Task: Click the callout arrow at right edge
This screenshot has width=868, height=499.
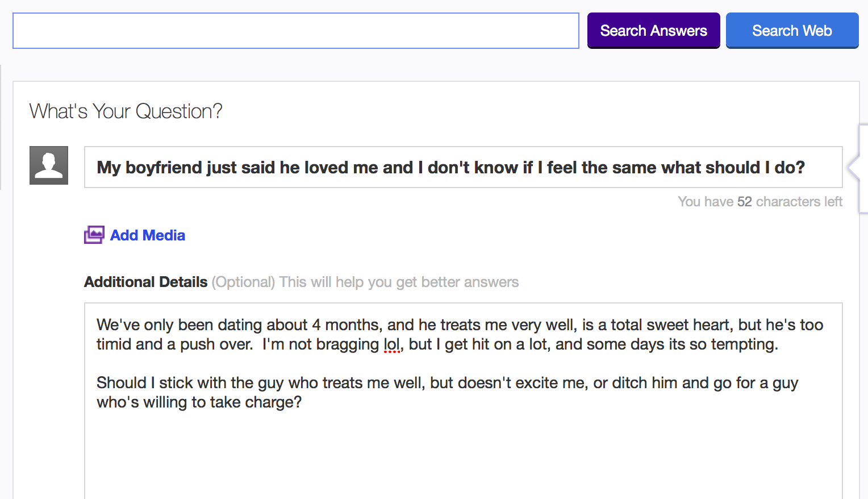Action: pos(854,168)
